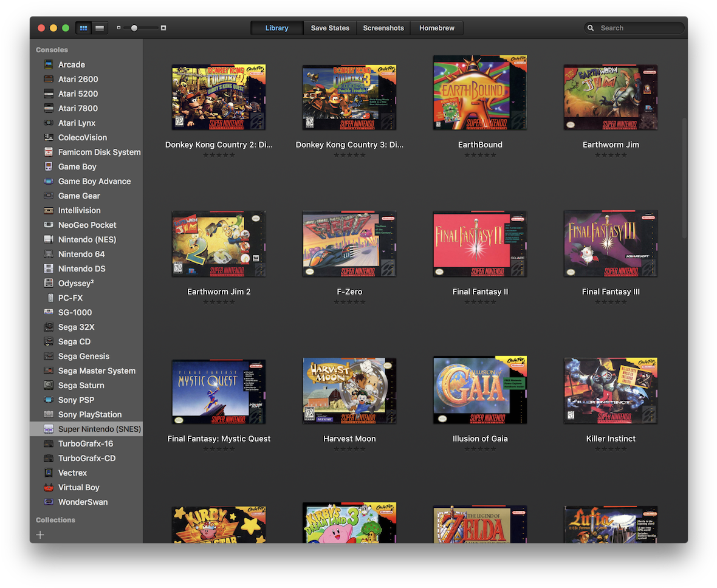
Task: Switch to the Homebrew tab
Action: (437, 28)
